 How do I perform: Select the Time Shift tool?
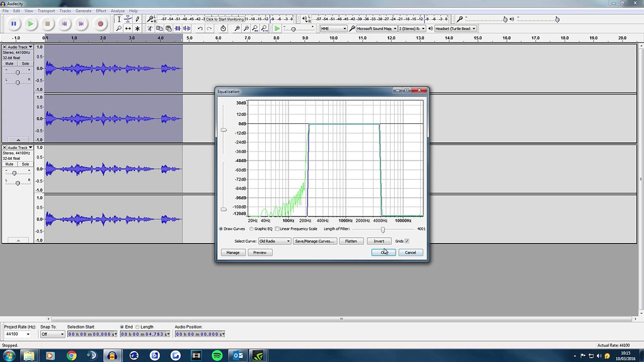(x=128, y=28)
